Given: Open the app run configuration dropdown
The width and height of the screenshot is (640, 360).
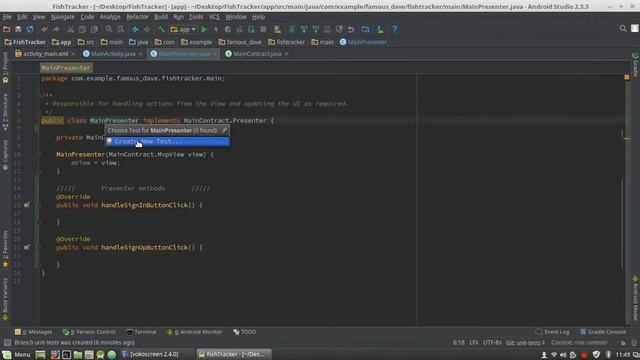Looking at the screenshot, I should click(183, 29).
